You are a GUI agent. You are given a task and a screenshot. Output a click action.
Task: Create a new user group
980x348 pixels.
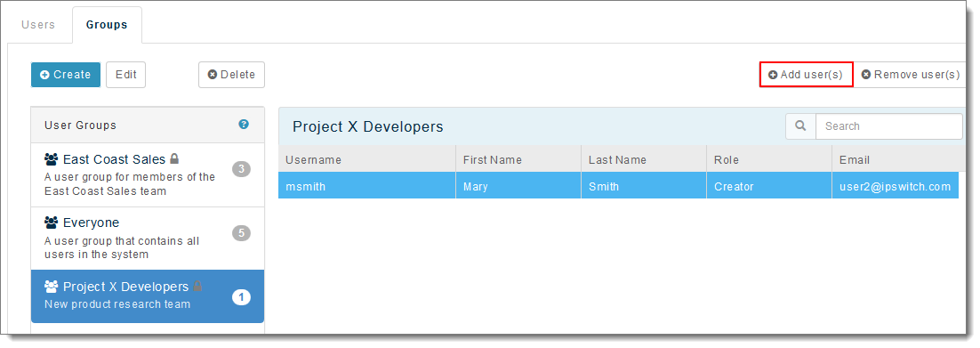(66, 75)
